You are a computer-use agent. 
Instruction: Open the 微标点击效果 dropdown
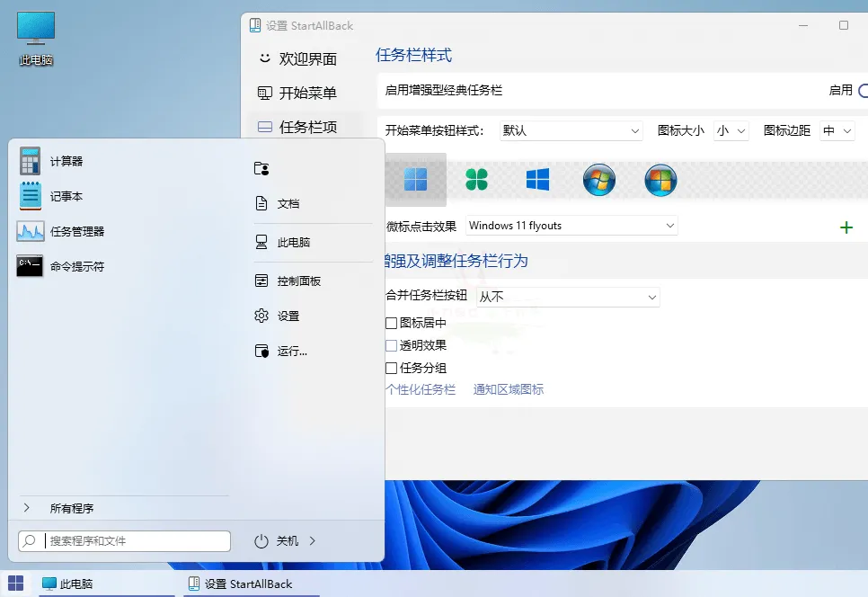click(571, 225)
